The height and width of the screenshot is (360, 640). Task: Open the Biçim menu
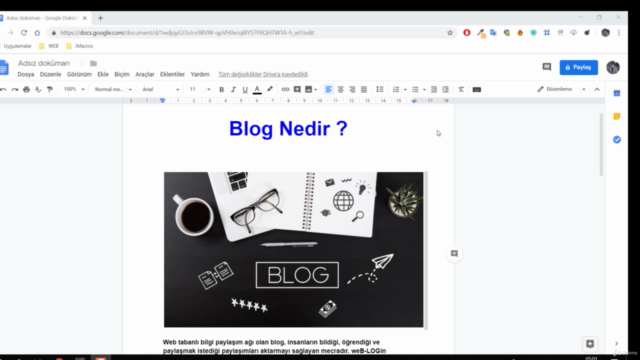122,74
